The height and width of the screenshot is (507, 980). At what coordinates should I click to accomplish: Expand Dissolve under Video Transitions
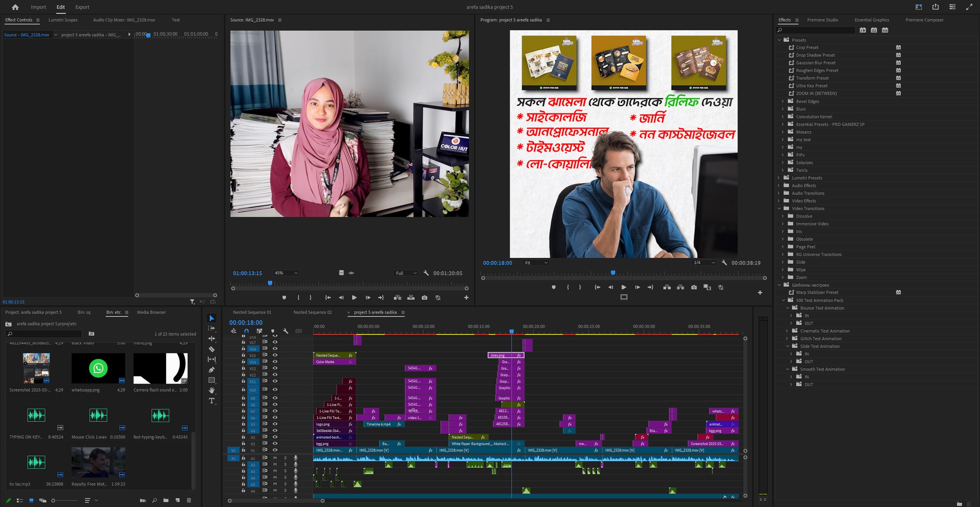point(783,216)
